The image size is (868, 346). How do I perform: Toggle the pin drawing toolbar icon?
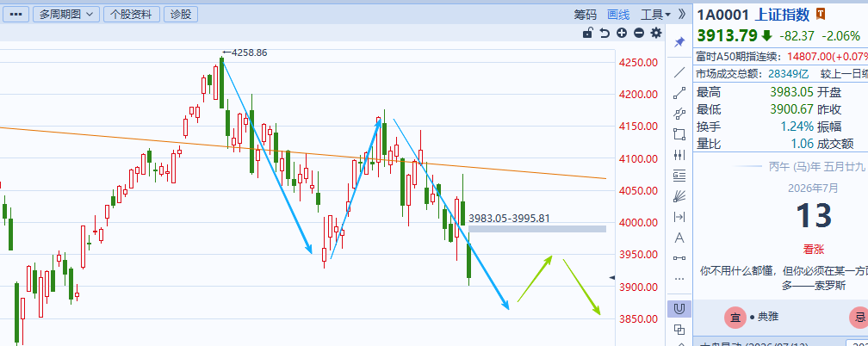[679, 43]
